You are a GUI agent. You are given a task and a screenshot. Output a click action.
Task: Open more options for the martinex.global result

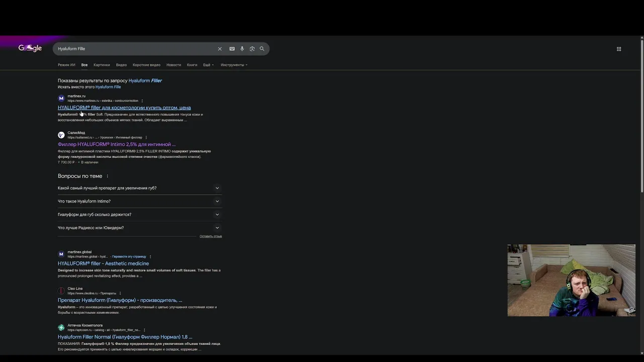pyautogui.click(x=150, y=256)
